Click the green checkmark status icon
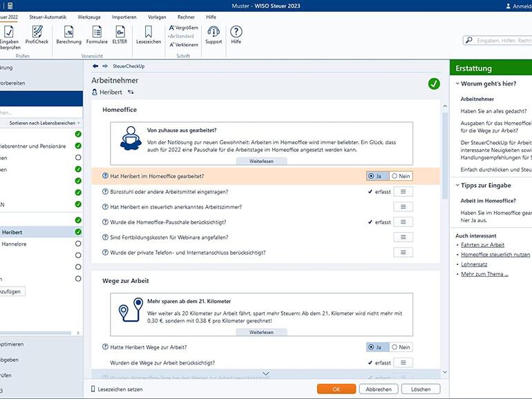This screenshot has height=399, width=532. pyautogui.click(x=434, y=84)
